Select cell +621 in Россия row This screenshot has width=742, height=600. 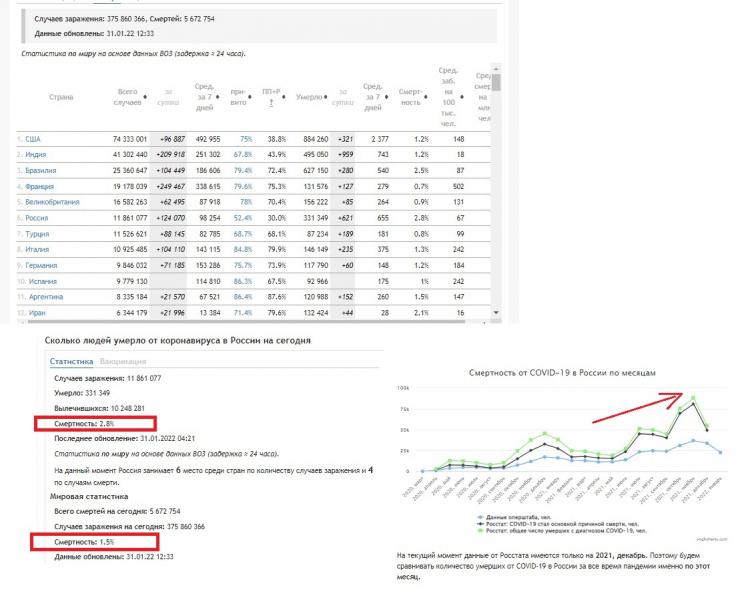pos(345,218)
